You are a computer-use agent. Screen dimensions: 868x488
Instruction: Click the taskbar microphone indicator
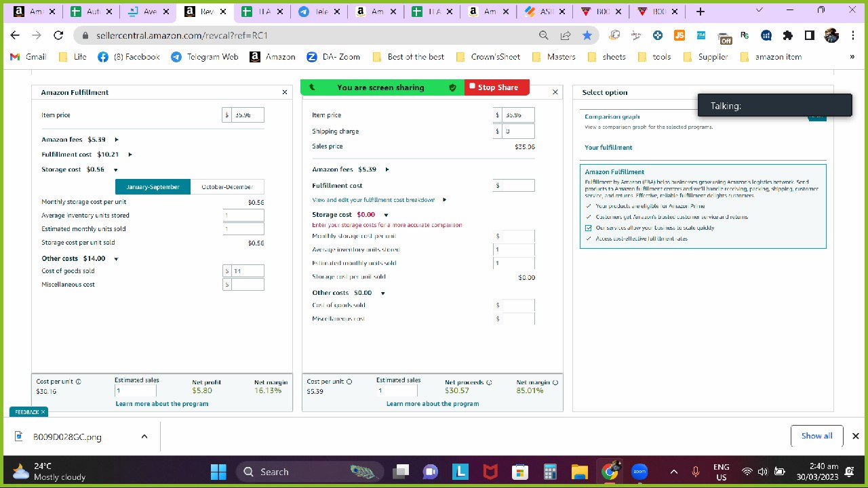(696, 472)
